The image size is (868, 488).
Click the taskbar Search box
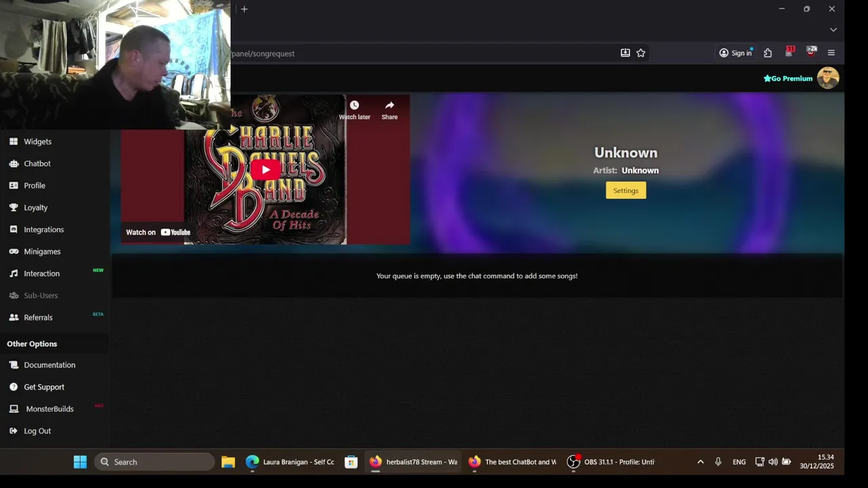(x=155, y=462)
